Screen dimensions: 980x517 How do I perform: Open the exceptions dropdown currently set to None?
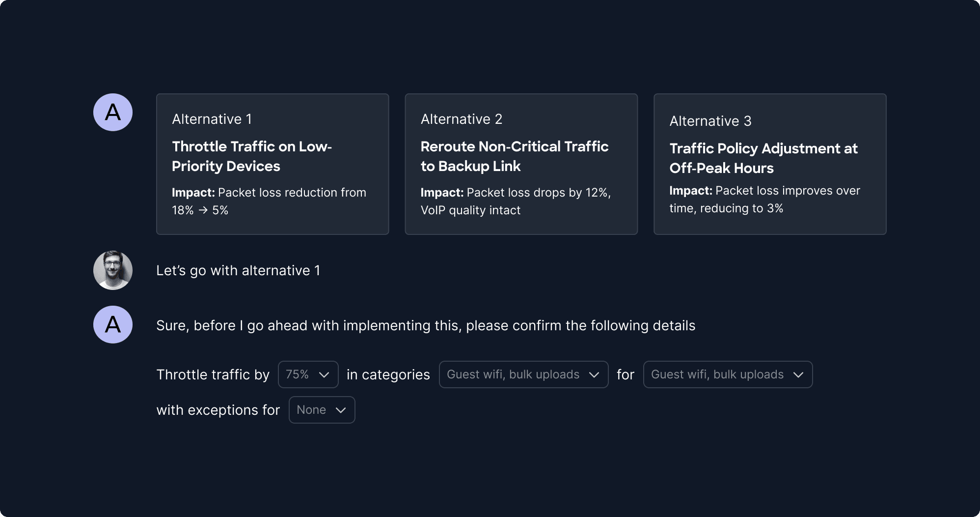(322, 409)
